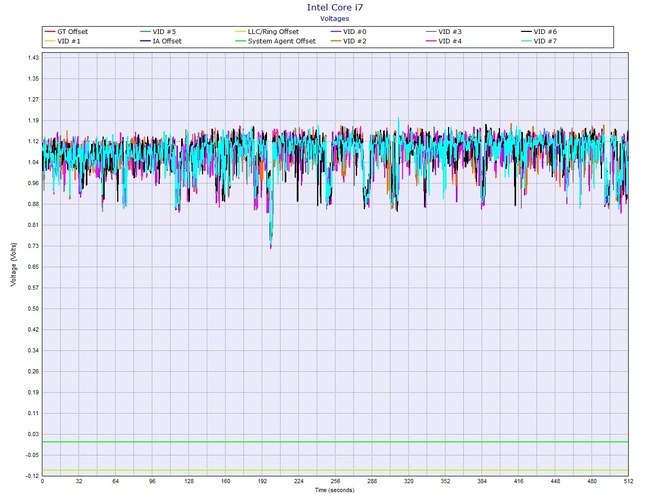
Task: Select the VID #0 legend entry
Action: coord(349,32)
